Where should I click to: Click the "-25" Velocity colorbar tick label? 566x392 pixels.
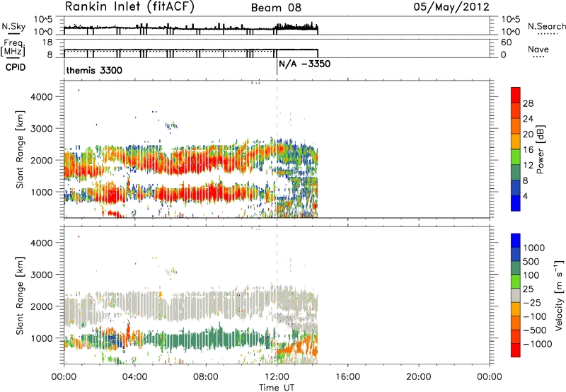coord(532,302)
